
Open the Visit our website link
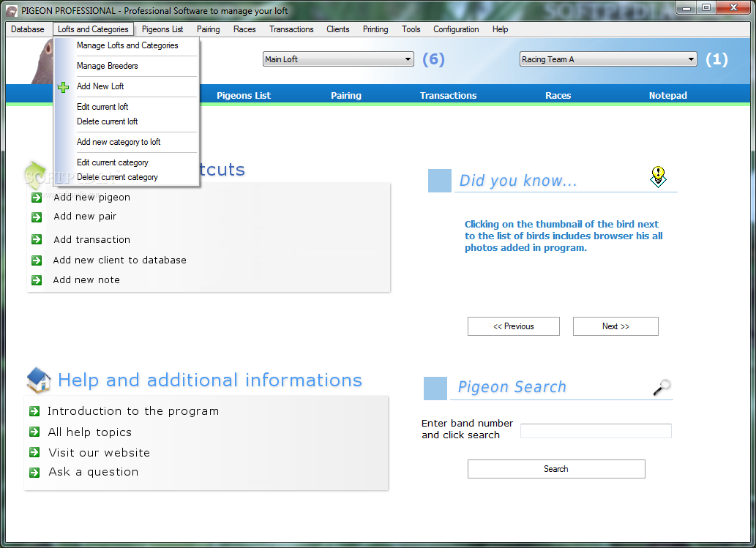(x=100, y=453)
